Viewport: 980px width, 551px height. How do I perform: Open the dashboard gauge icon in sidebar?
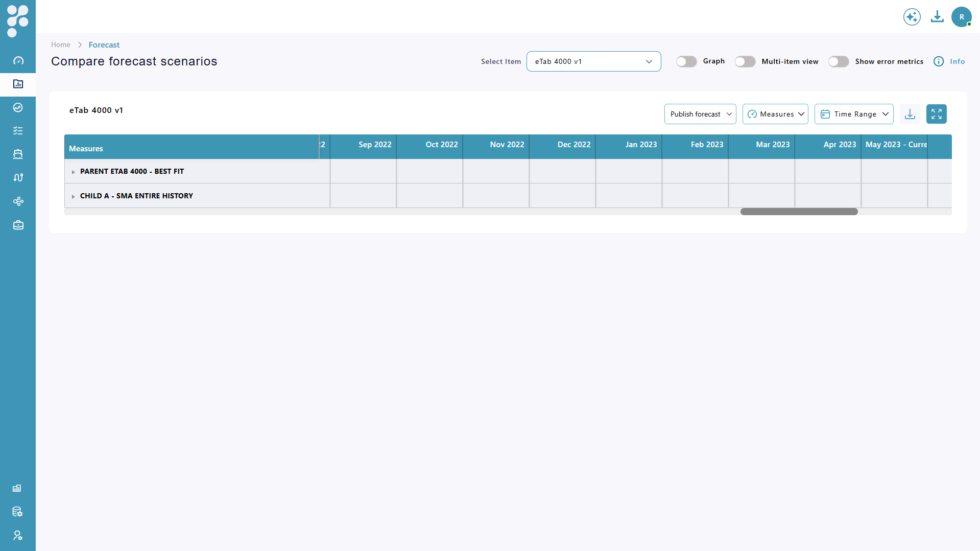pyautogui.click(x=18, y=60)
